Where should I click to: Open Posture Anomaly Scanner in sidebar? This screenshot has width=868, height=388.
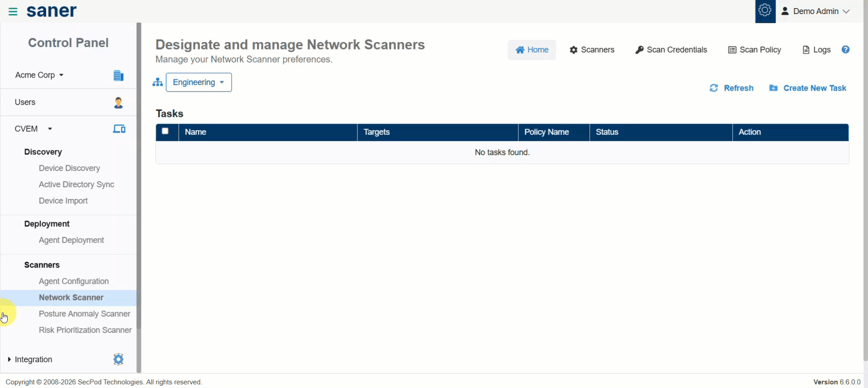click(x=84, y=314)
